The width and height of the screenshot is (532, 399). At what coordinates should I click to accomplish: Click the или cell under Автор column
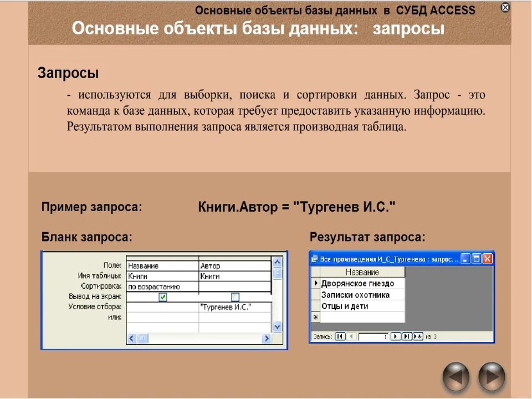(235, 317)
